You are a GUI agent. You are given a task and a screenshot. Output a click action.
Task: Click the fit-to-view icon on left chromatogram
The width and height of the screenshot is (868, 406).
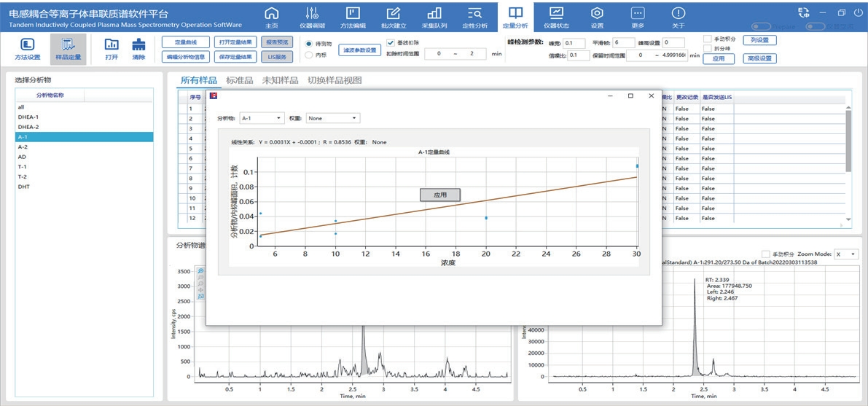pyautogui.click(x=200, y=297)
